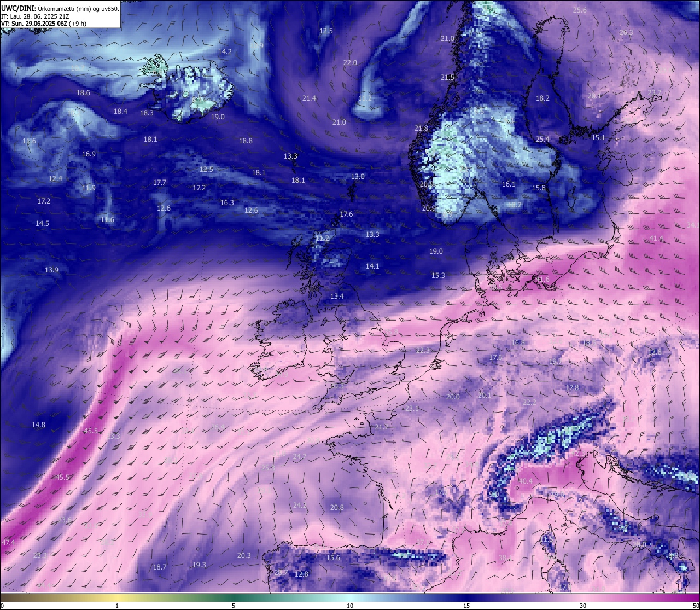
Task: Click the 24.2 value label
Action: click(300, 506)
